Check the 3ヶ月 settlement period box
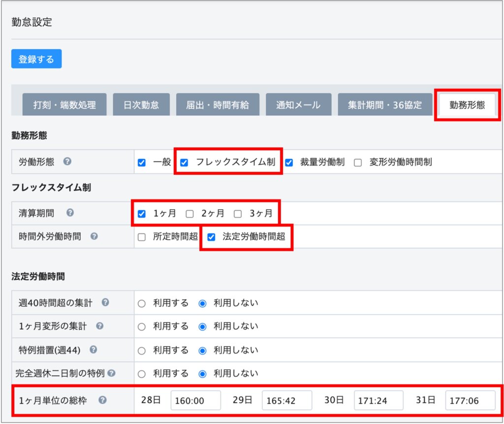The image size is (504, 424). [x=238, y=214]
